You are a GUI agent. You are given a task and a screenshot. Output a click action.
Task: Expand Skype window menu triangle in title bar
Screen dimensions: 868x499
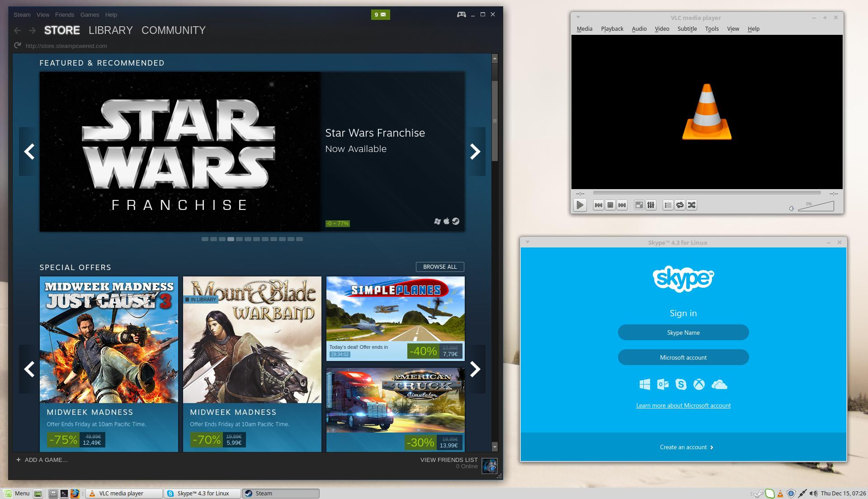527,242
